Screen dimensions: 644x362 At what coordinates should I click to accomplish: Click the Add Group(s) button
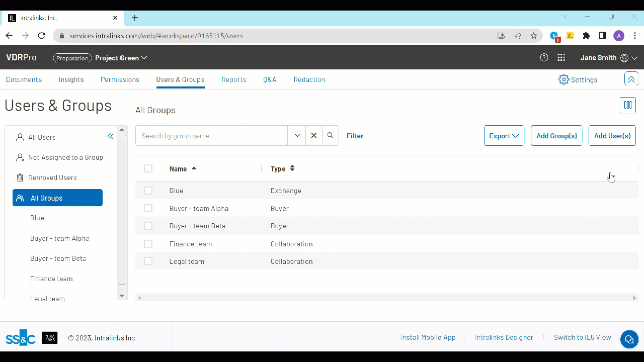click(x=556, y=136)
